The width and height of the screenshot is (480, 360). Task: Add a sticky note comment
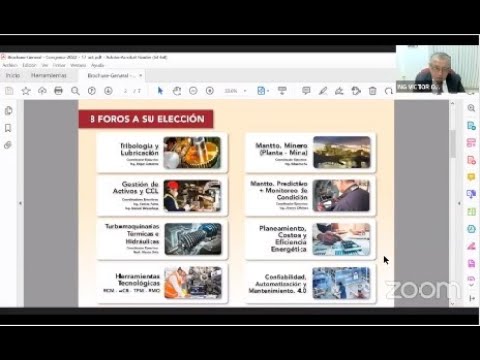click(306, 91)
